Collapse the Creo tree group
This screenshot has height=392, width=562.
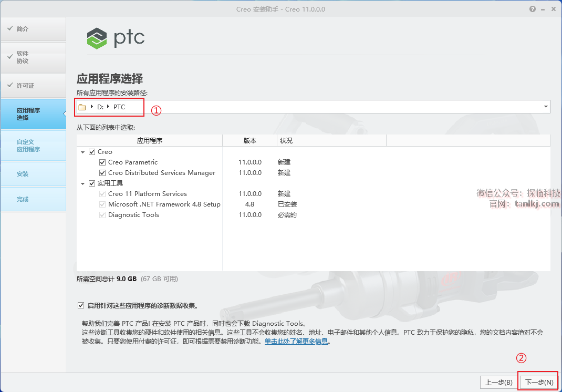[83, 152]
